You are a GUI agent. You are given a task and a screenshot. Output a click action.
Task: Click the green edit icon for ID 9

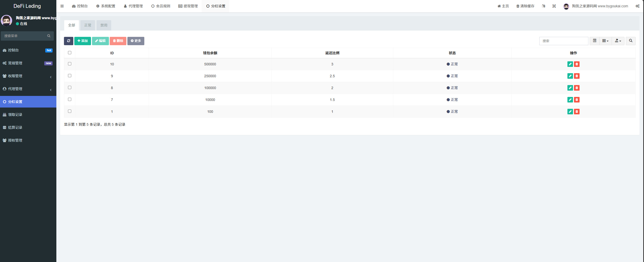(x=570, y=76)
